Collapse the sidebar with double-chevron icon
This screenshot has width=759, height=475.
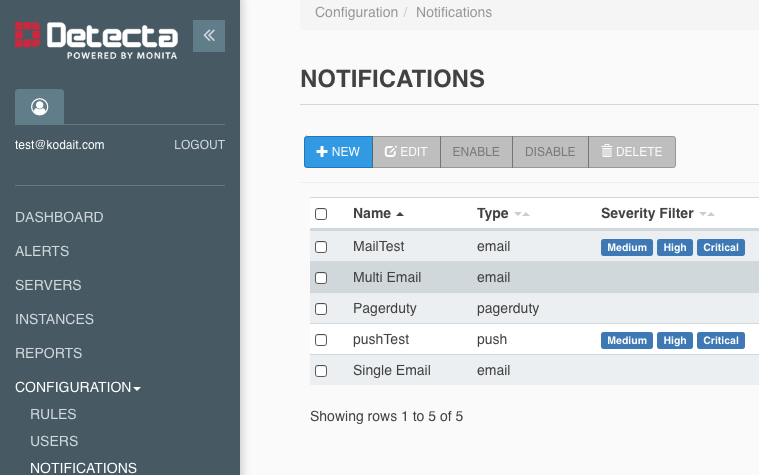[x=209, y=35]
